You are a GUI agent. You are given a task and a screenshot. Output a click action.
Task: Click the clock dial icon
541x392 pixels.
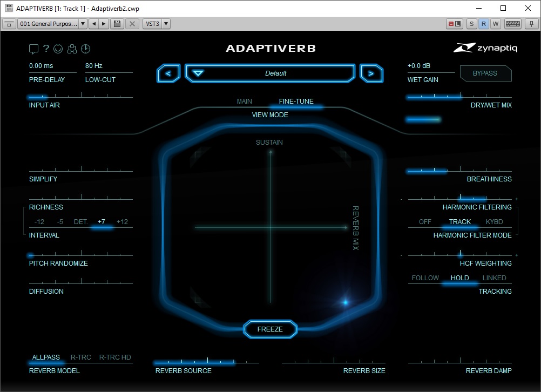coord(85,49)
